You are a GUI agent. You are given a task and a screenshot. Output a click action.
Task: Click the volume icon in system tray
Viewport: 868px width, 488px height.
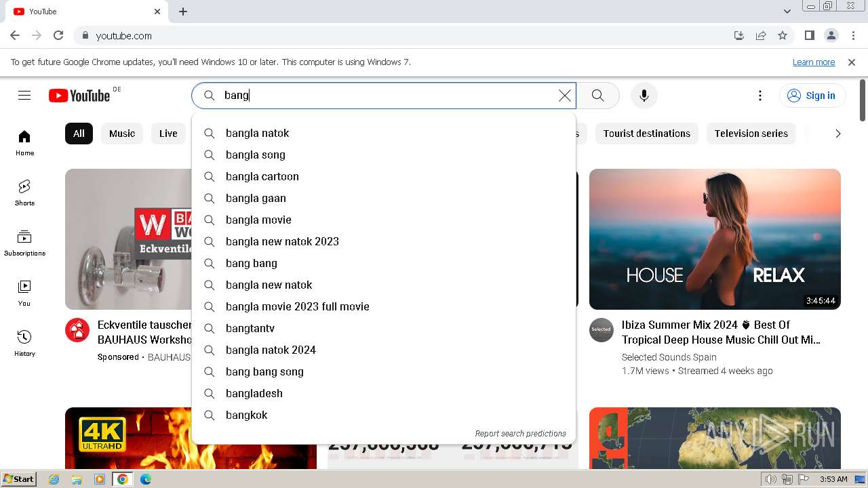pos(770,479)
